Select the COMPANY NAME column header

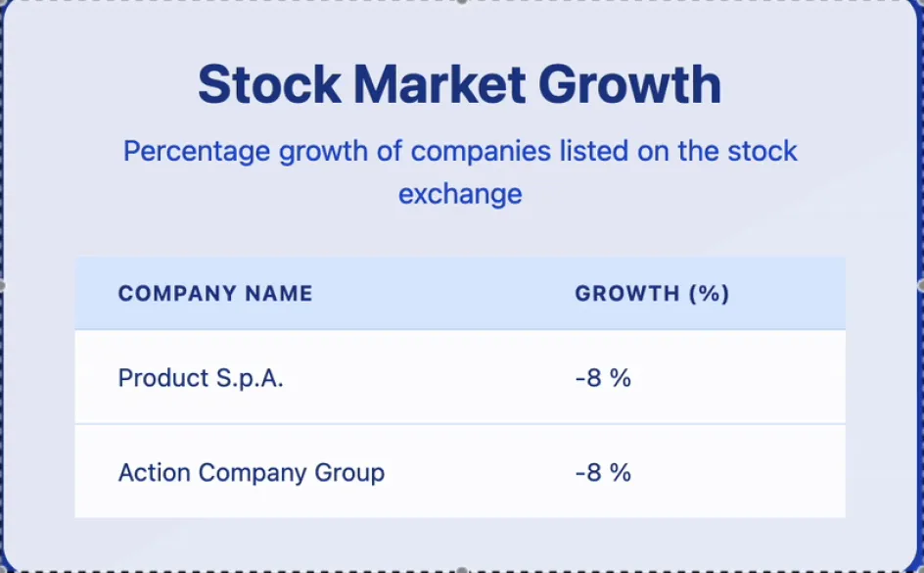[x=215, y=294]
